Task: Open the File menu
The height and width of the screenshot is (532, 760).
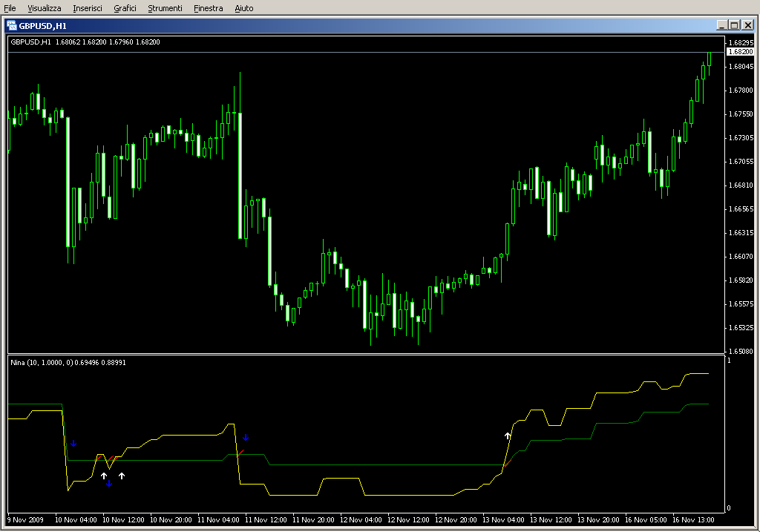Action: (10, 8)
